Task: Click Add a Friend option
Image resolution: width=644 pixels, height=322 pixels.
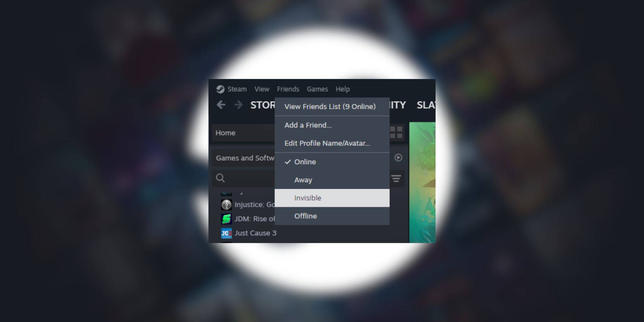Action: [x=308, y=125]
